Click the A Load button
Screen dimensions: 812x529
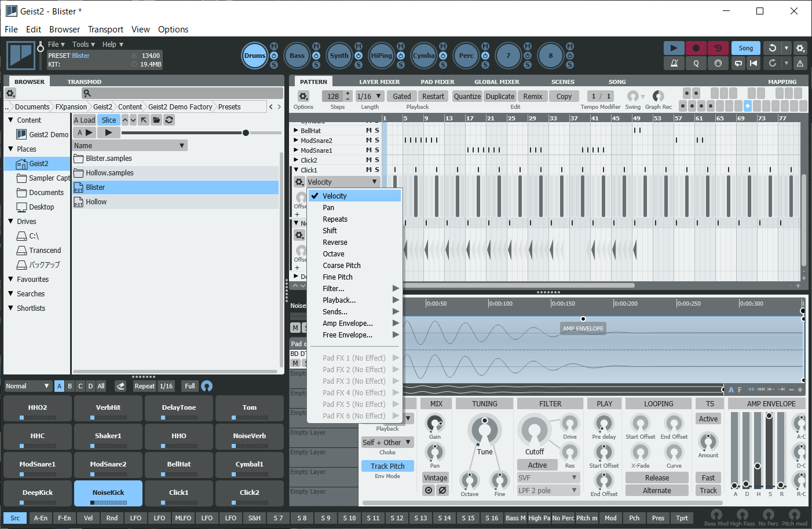pos(85,120)
